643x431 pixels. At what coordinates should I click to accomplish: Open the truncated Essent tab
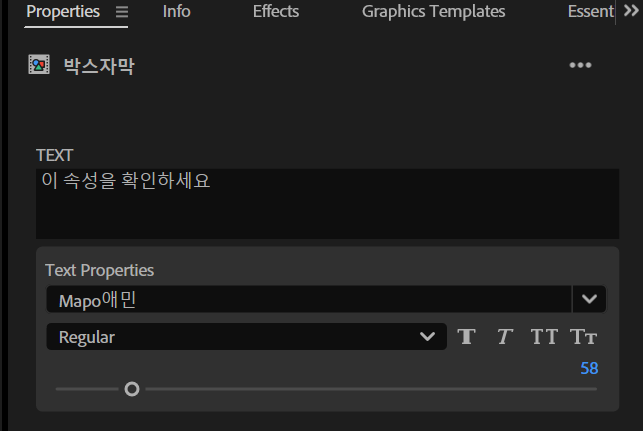coord(591,11)
